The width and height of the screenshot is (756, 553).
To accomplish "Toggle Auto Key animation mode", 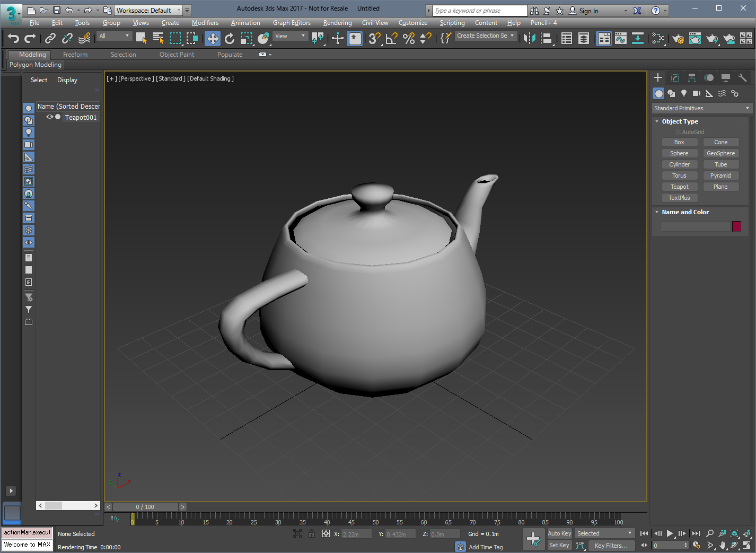I will point(559,533).
